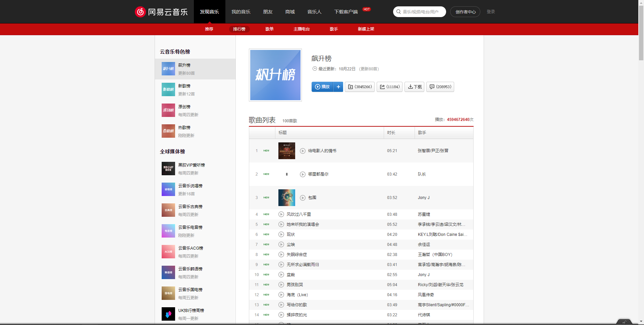Viewport: 644px width, 325px height.
Task: Open artist 苏星婕
Action: (424, 214)
